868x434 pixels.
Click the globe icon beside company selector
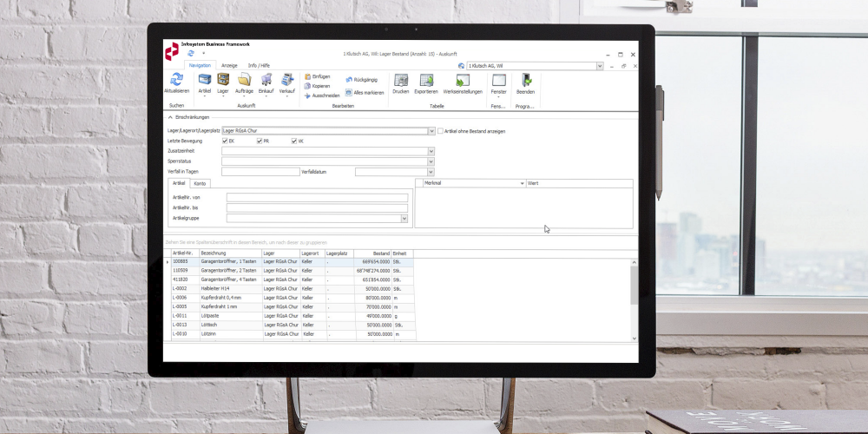(461, 66)
